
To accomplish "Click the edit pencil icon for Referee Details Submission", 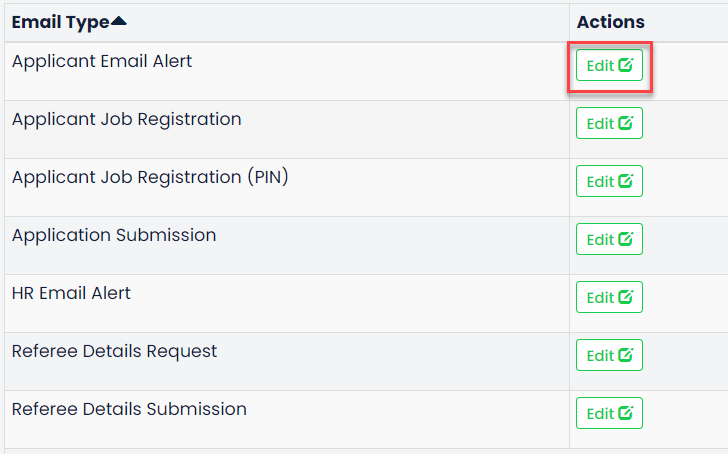I will pos(625,413).
